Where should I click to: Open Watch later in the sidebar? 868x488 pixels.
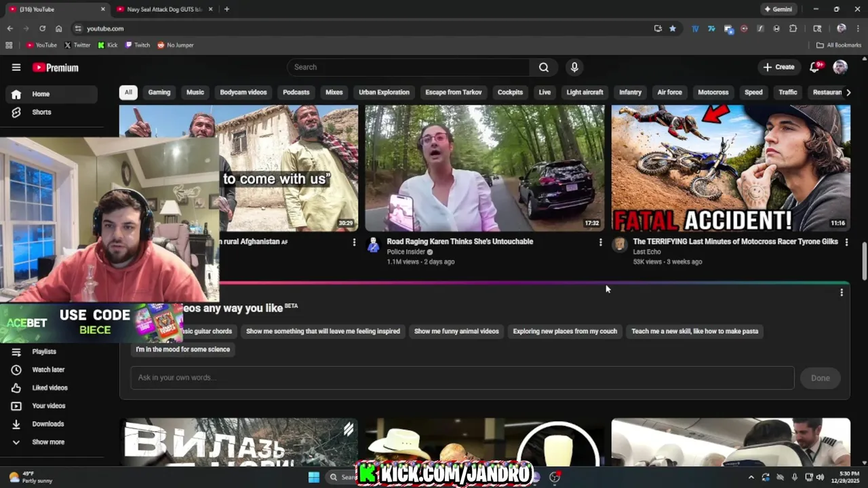(48, 370)
